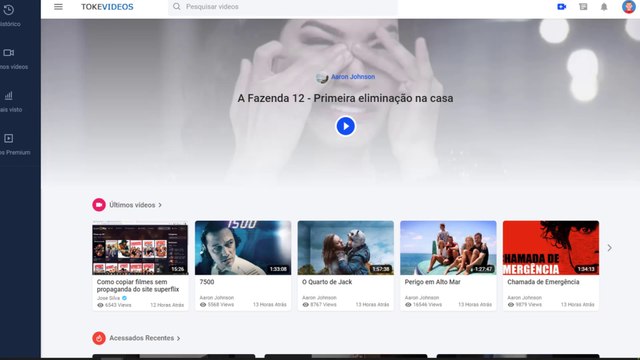Open Jose Silva channel name
This screenshot has width=640, height=360.
pos(109,298)
